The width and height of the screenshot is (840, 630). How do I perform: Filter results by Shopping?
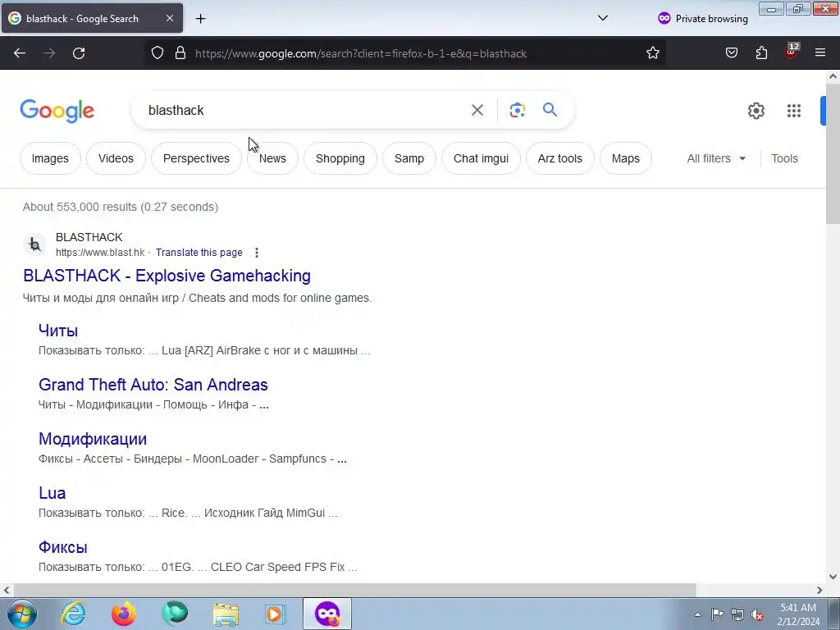tap(340, 158)
